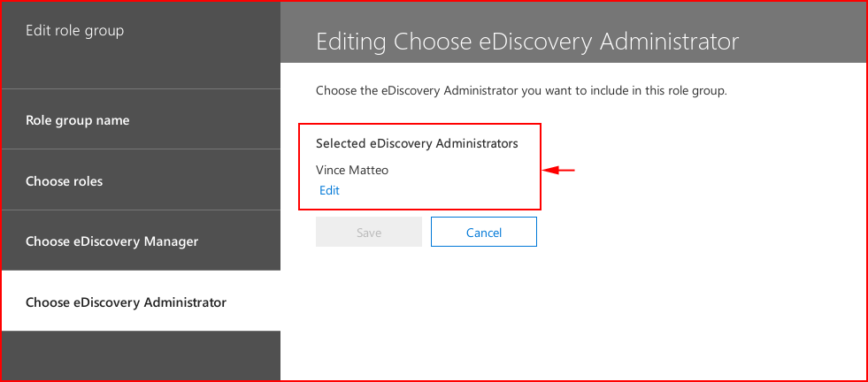Viewport: 868px width, 382px height.
Task: Click the blank white area beneath Cancel
Action: 573,314
